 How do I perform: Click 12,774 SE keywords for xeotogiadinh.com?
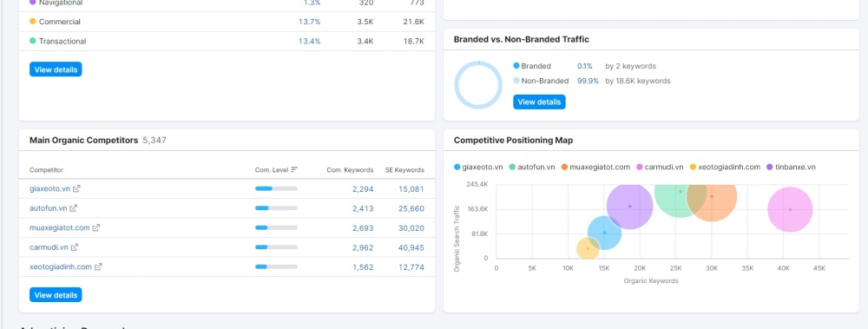point(411,266)
